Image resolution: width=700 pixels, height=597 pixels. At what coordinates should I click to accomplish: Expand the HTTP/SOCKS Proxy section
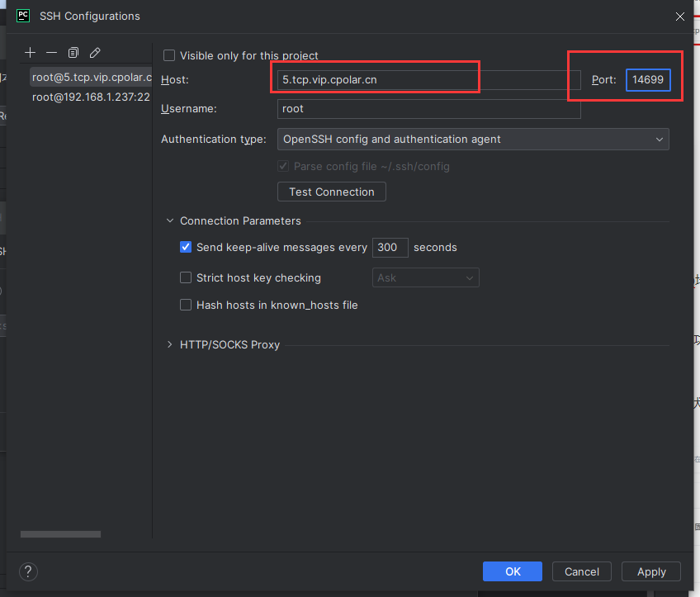tap(170, 345)
